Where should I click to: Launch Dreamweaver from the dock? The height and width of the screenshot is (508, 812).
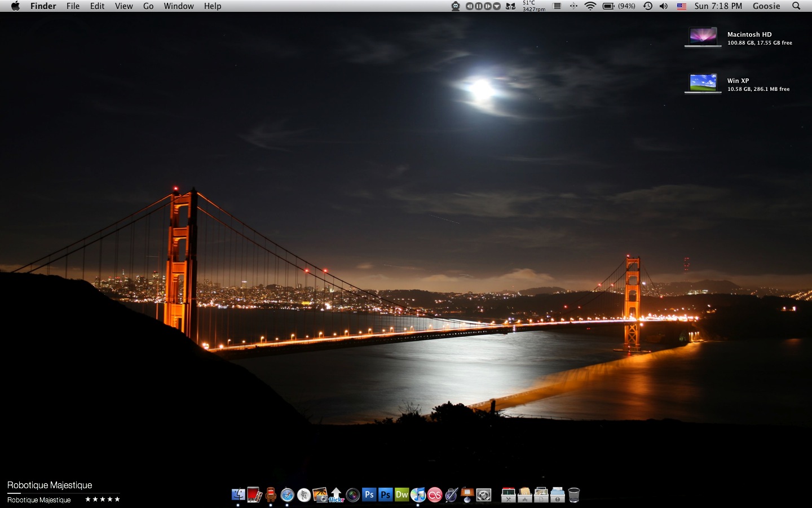pos(401,495)
